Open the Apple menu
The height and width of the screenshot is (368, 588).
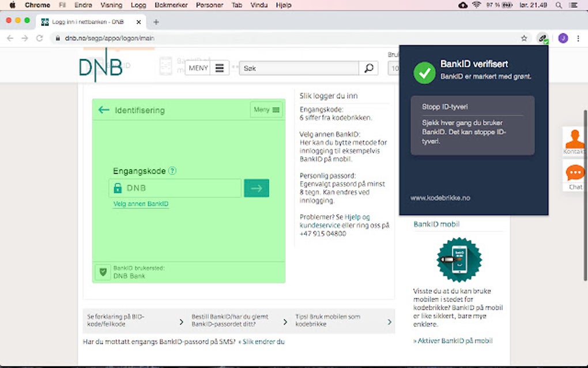coord(12,5)
